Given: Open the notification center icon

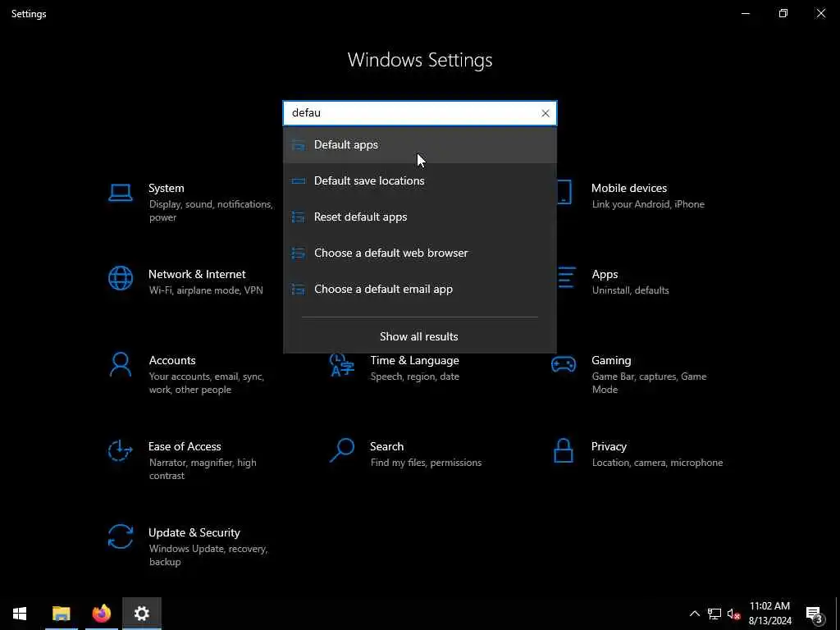Looking at the screenshot, I should pos(815,614).
